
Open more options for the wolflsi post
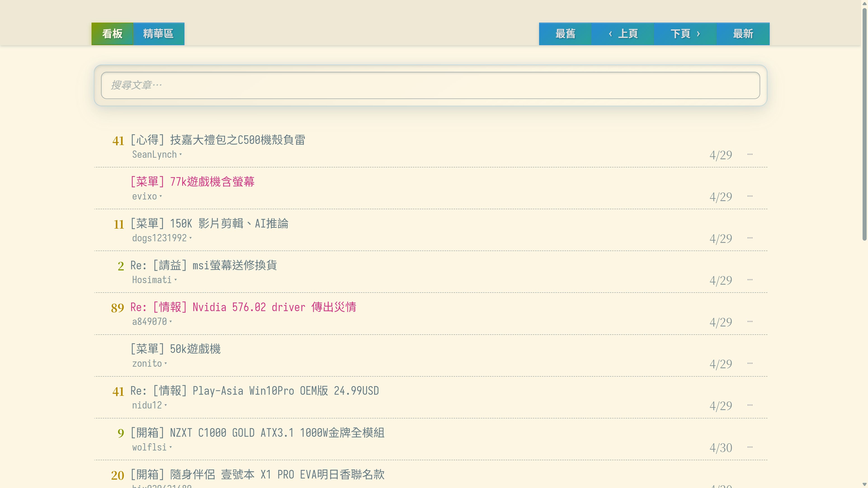click(750, 447)
